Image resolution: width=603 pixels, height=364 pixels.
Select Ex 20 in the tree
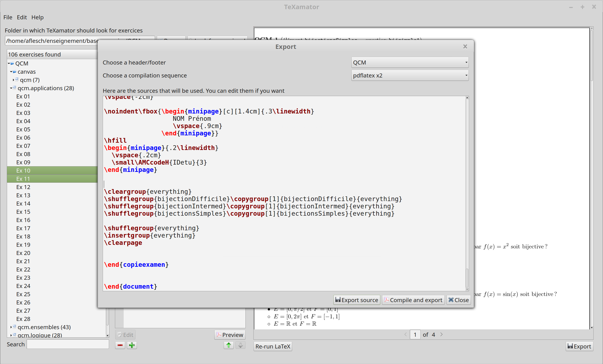[x=23, y=253]
